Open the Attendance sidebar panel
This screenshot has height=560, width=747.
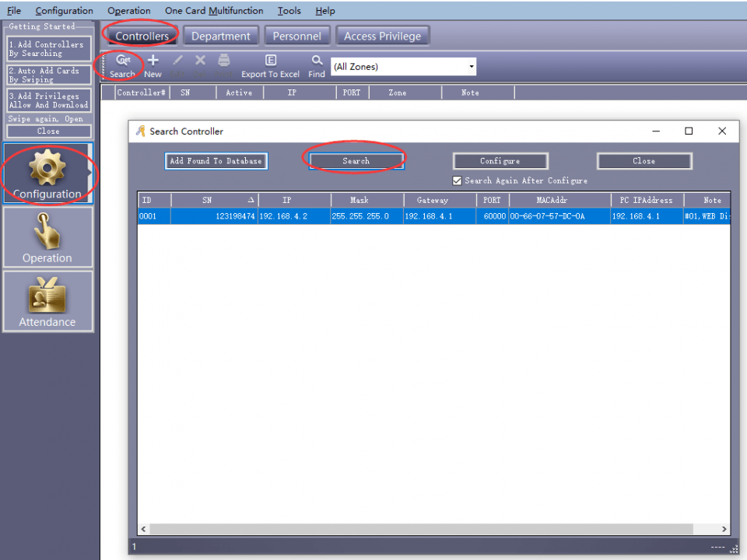47,301
